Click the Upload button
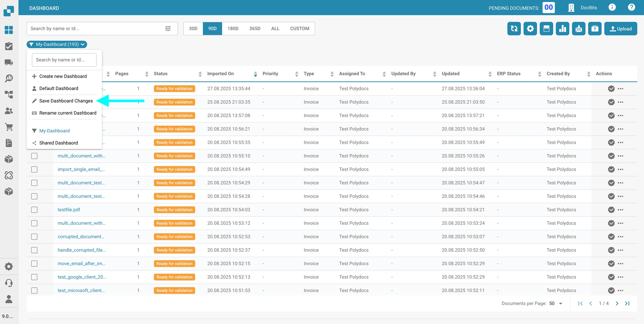The width and height of the screenshot is (644, 324). click(621, 29)
